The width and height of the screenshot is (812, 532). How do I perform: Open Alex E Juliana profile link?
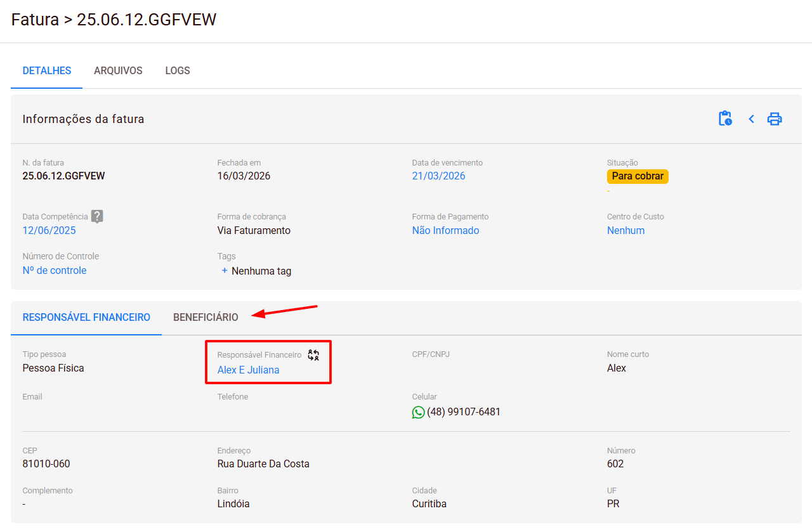click(248, 370)
